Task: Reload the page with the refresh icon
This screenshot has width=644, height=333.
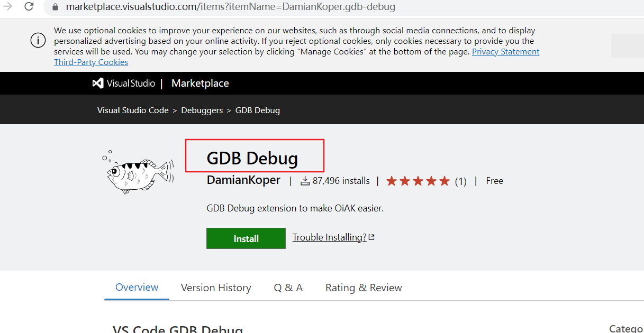Action: (x=29, y=7)
